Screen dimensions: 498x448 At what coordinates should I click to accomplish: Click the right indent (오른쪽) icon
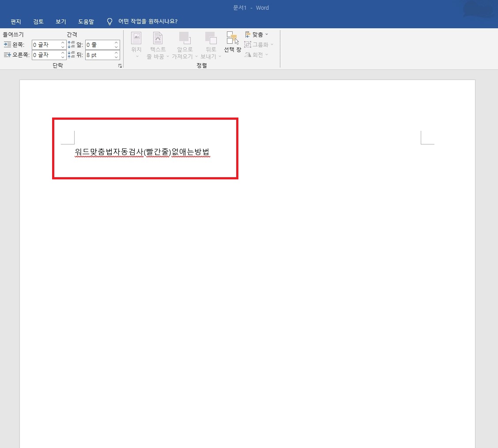8,55
